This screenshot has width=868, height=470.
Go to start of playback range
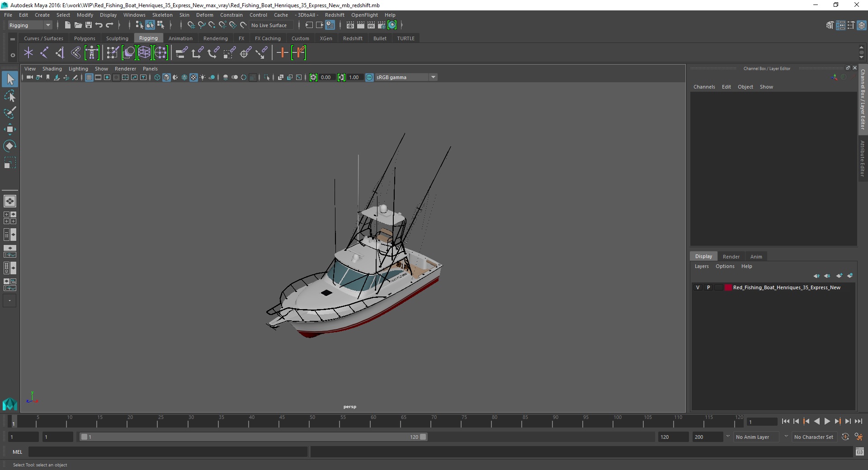tap(785, 421)
